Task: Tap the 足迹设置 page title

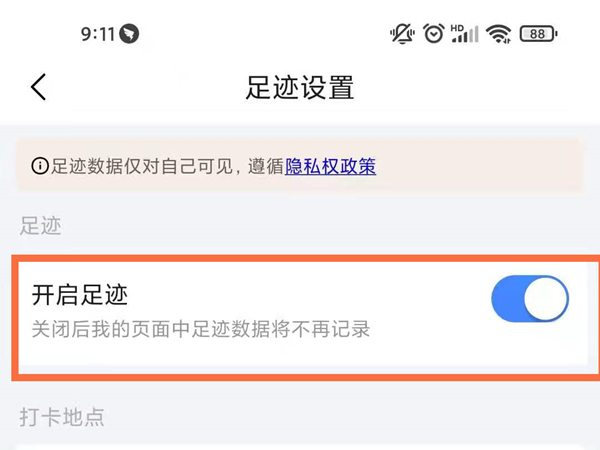Action: pyautogui.click(x=300, y=87)
